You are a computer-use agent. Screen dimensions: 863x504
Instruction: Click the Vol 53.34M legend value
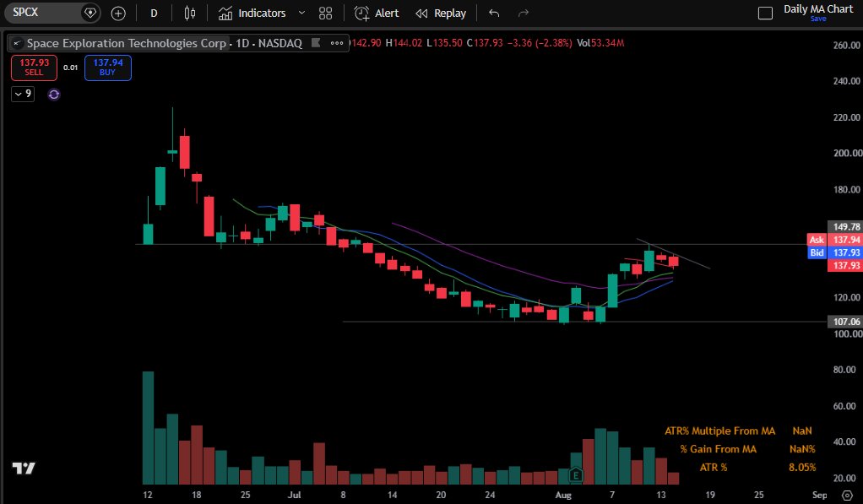(x=600, y=43)
